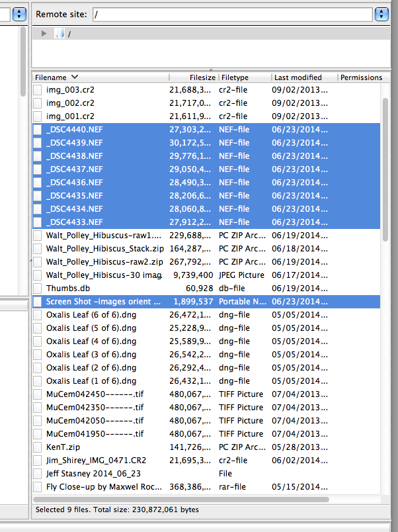Select Oxalis Leaf (2 of 6).dng

click(x=206, y=368)
